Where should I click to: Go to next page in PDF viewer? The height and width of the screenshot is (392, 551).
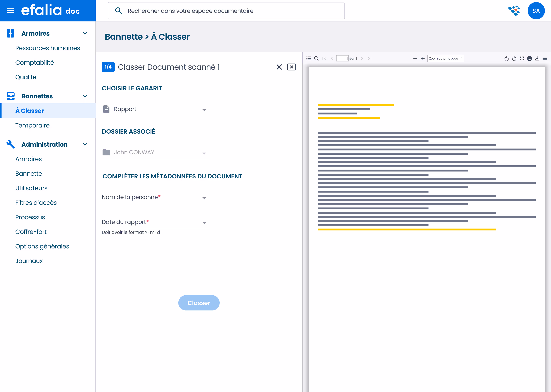coord(362,58)
